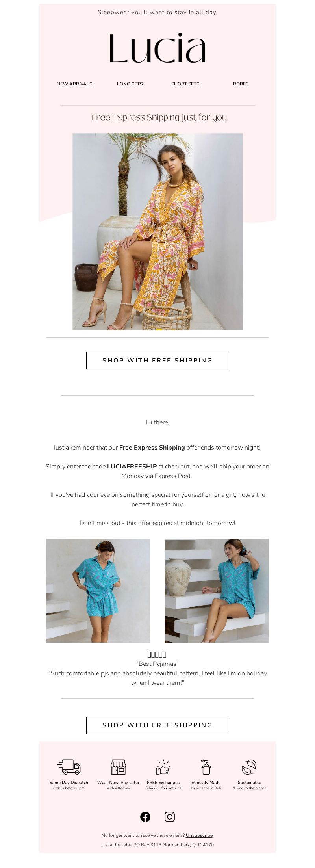Open the SHORT SETS category
Viewport: 315px width, 868px height.
point(185,84)
